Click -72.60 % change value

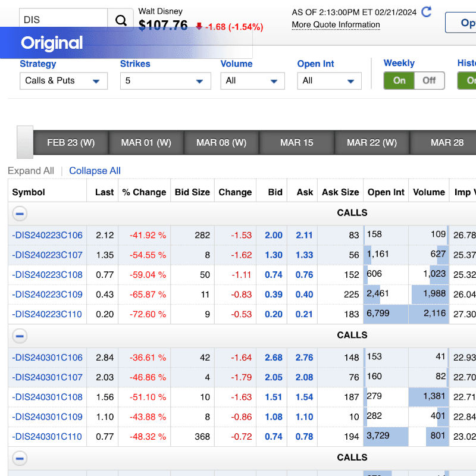point(148,314)
